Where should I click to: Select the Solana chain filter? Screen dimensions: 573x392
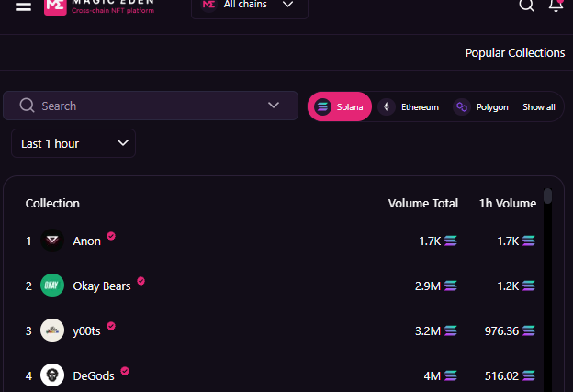point(340,106)
